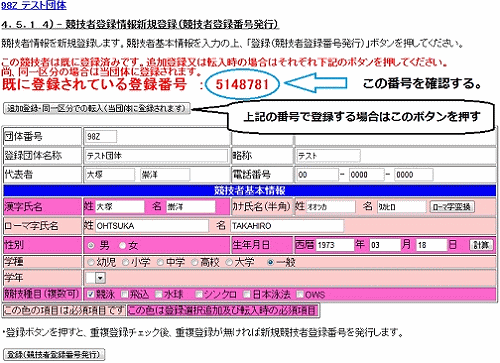Viewport: 500px width, 363px height.
Task: Click the 代表者 given name field
Action: [x=165, y=175]
